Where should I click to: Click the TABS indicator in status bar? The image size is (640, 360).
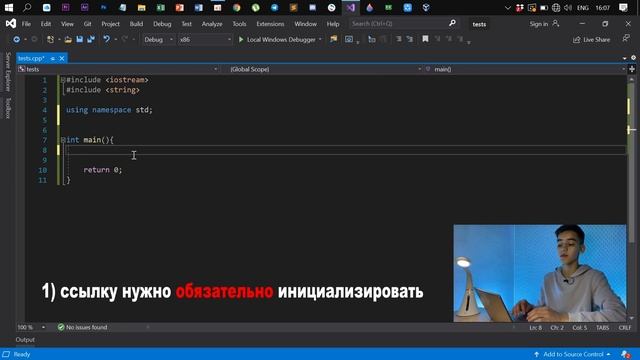coord(602,328)
